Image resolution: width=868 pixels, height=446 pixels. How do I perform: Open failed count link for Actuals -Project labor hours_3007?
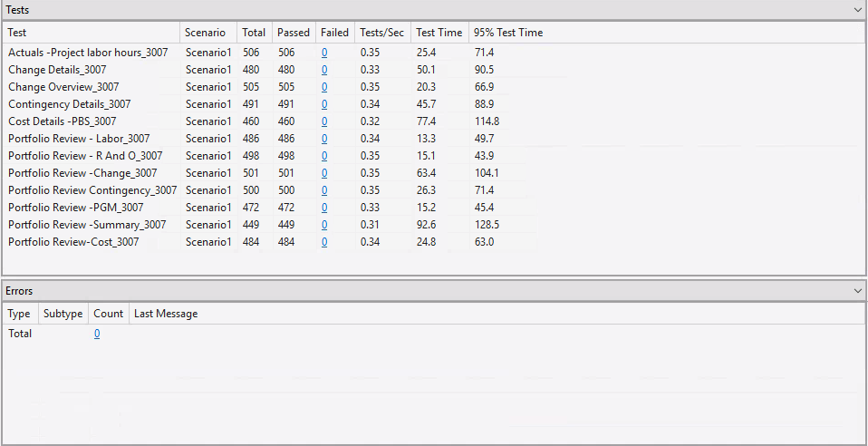click(324, 53)
